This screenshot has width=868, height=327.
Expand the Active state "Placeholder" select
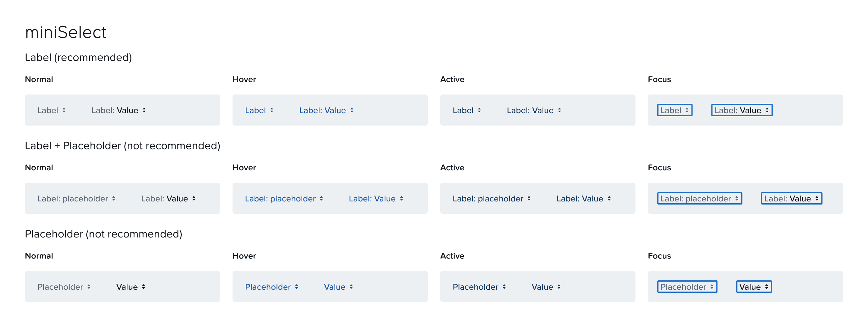(479, 287)
